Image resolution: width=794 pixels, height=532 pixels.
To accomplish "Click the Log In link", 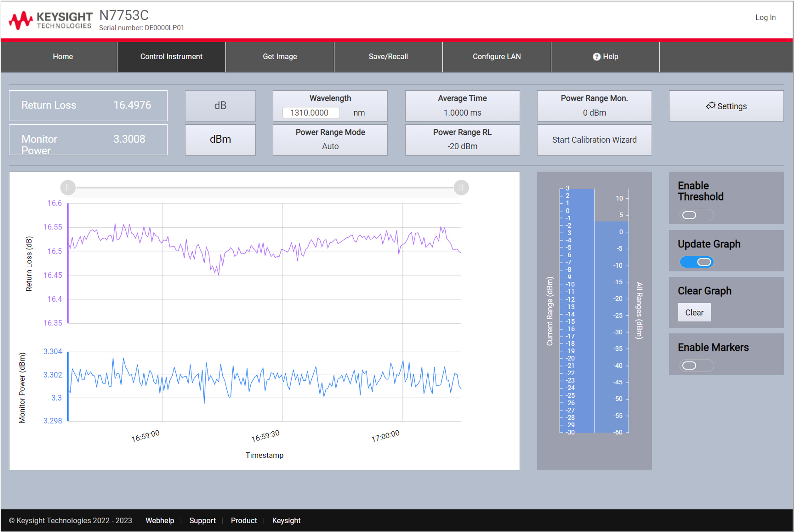I will click(x=766, y=17).
